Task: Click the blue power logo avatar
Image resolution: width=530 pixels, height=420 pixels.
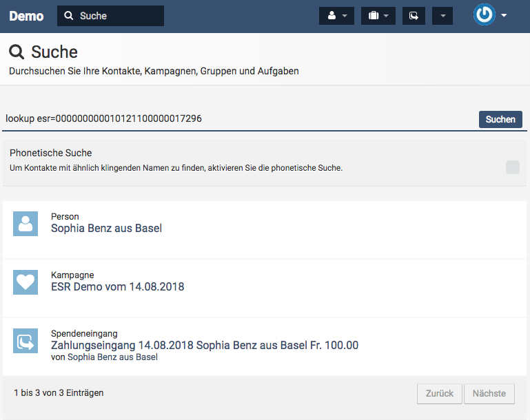Action: [485, 14]
